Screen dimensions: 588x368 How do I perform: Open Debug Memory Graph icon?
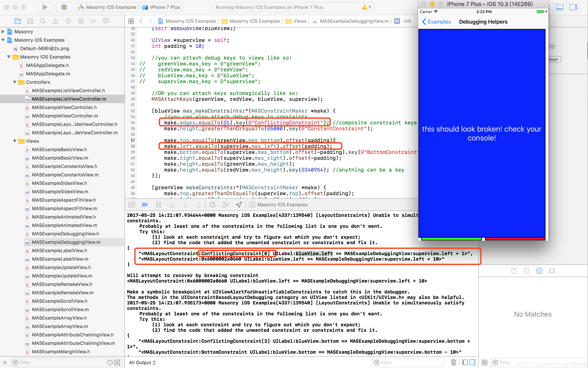pyautogui.click(x=226, y=205)
